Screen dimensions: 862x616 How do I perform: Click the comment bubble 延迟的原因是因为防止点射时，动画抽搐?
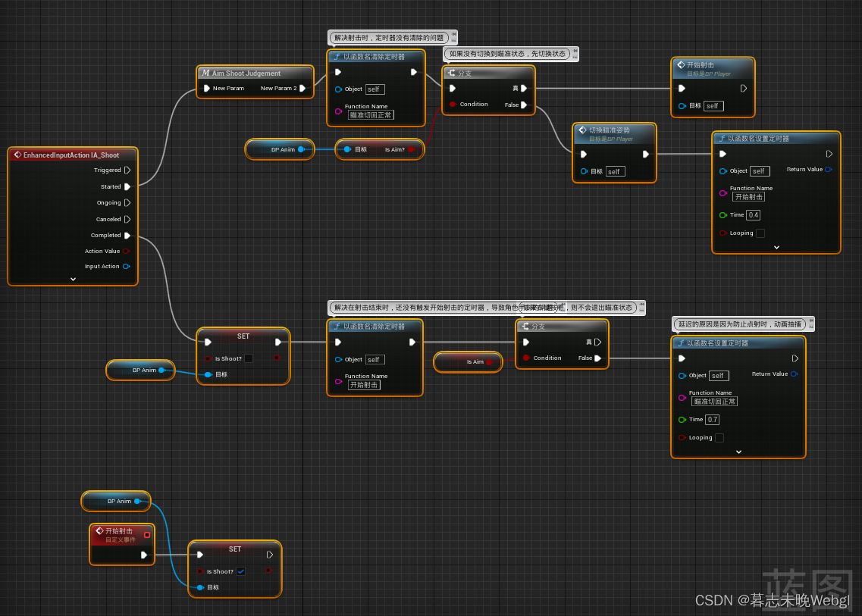740,324
